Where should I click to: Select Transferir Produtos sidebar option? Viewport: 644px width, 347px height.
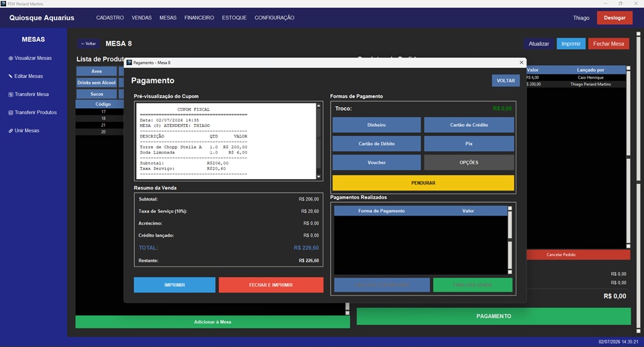pos(32,112)
